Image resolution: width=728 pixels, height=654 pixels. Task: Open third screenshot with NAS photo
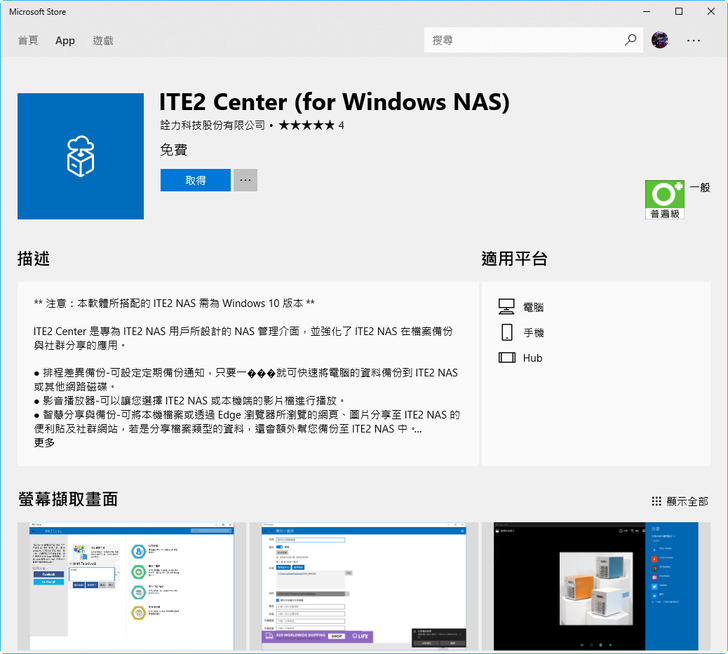point(596,586)
